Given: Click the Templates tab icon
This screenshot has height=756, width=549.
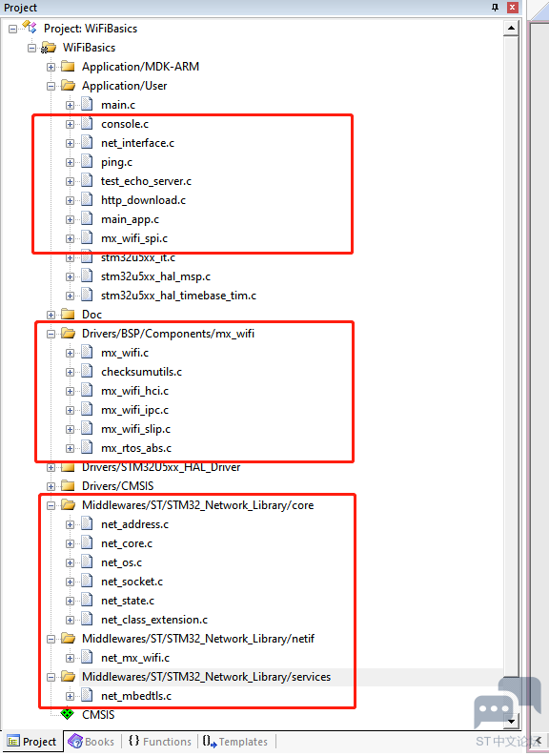Looking at the screenshot, I should point(209,741).
